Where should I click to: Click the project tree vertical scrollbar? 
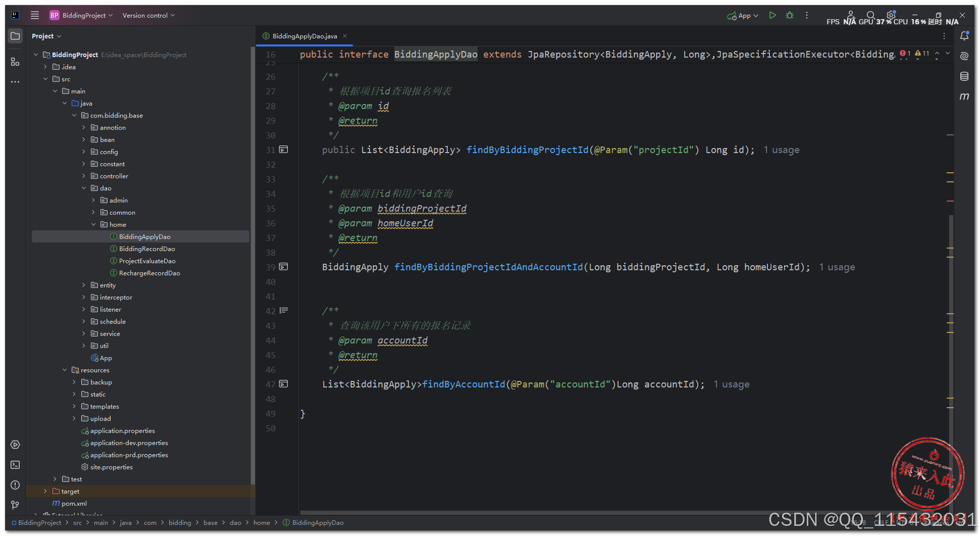(x=252, y=265)
